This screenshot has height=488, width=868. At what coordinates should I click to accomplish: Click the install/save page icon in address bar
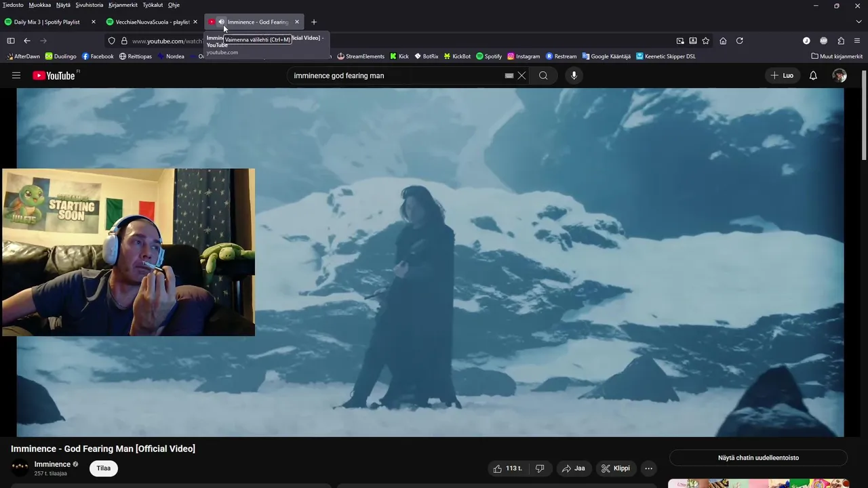coord(692,41)
